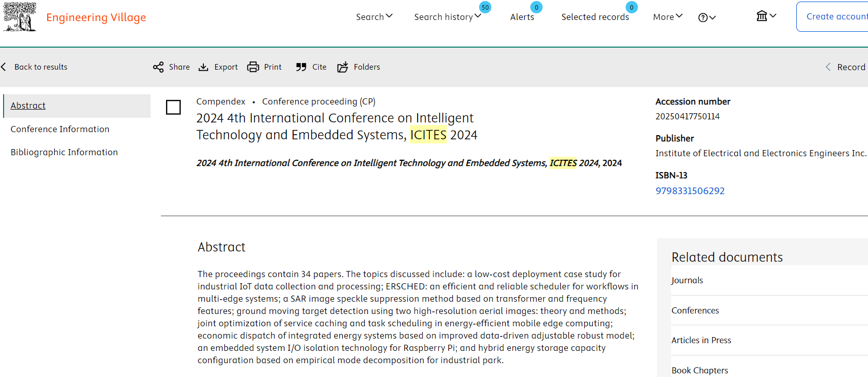This screenshot has height=377, width=868.
Task: Select the Abstract sidebar tab
Action: tap(77, 106)
